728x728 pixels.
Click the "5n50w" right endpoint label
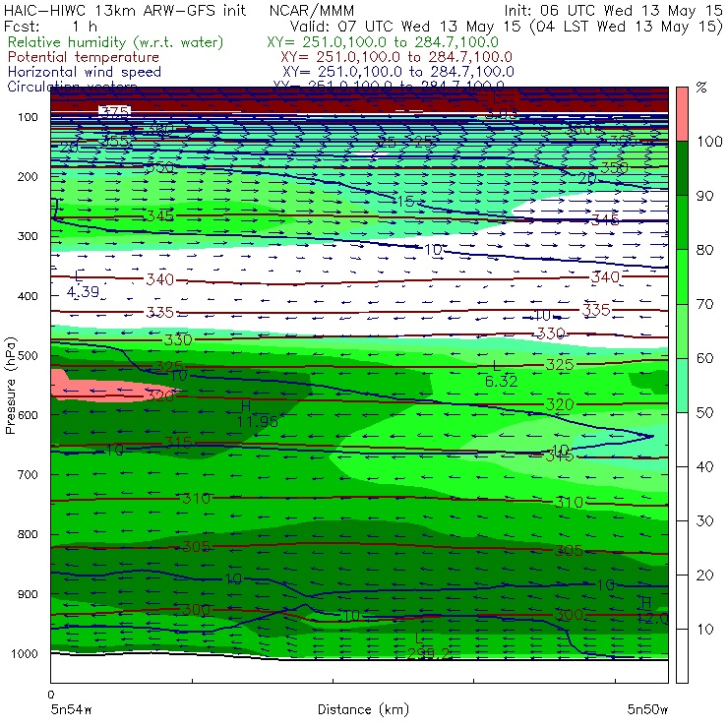647,709
